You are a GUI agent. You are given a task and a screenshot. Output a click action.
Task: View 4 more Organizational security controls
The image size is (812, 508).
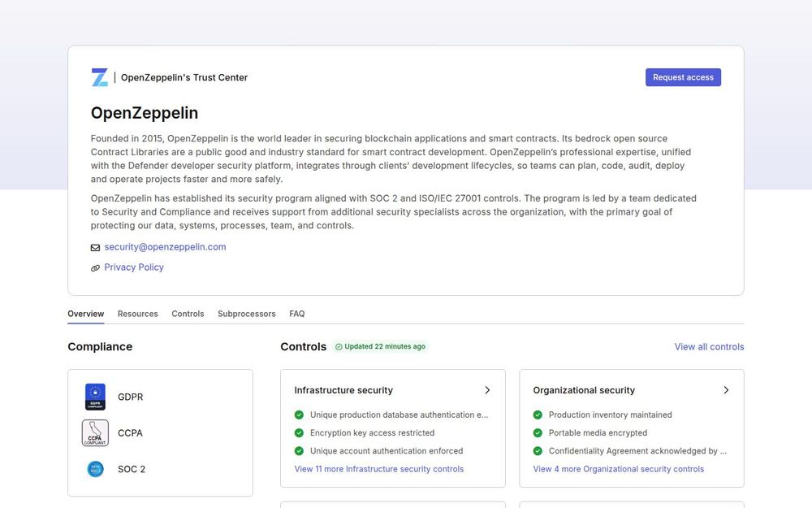pyautogui.click(x=618, y=469)
